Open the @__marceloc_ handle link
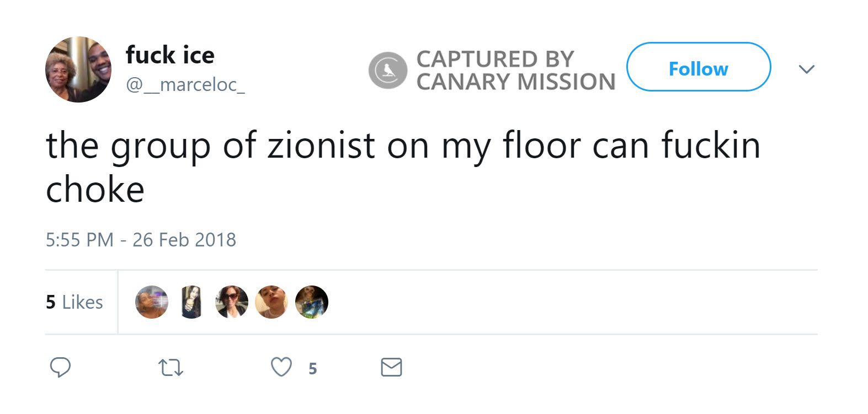The width and height of the screenshot is (868, 414). tap(185, 84)
